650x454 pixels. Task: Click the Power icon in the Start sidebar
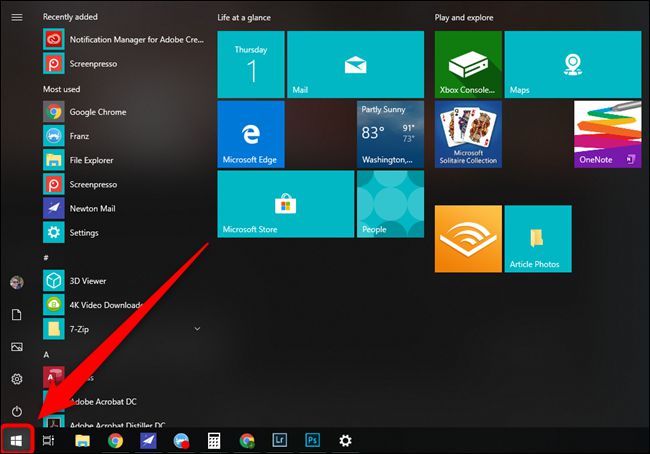tap(17, 411)
